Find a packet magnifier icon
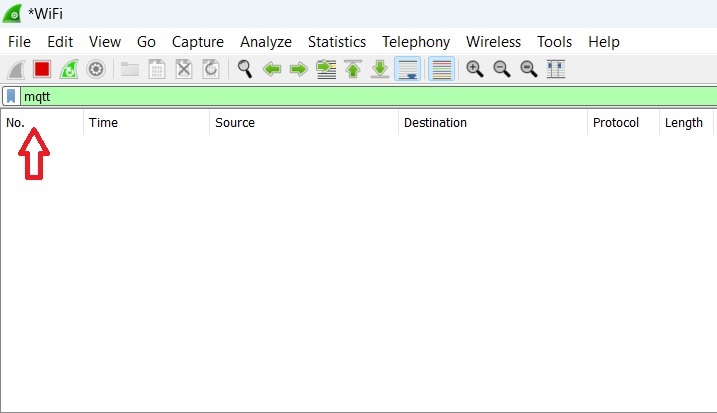Screen dimensions: 717x413 click(x=245, y=70)
